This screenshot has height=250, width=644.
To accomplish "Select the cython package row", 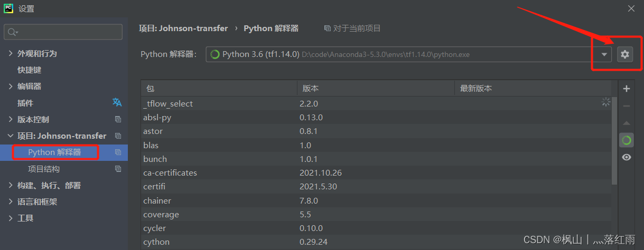I will [x=376, y=242].
